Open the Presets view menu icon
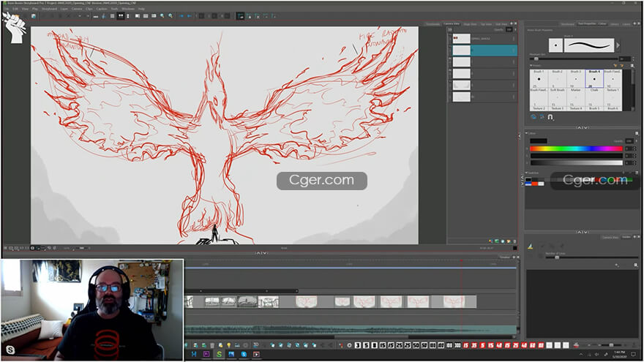 632,65
